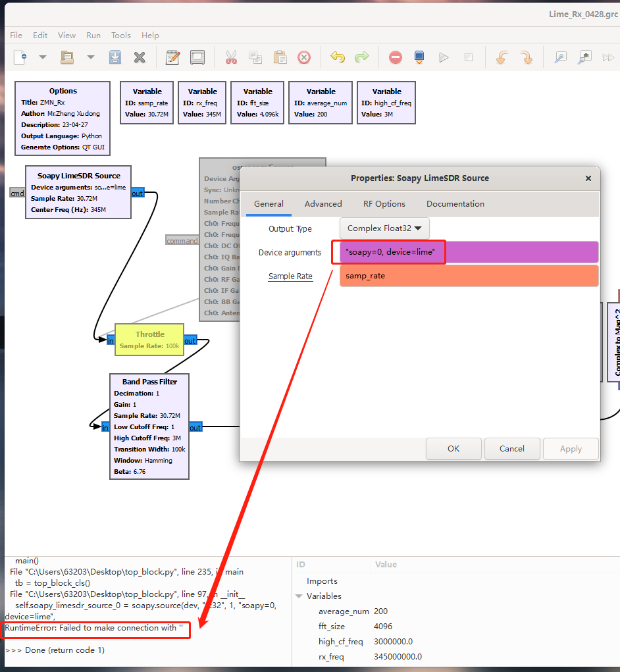Undo the last change
The width and height of the screenshot is (620, 672).
(x=338, y=57)
